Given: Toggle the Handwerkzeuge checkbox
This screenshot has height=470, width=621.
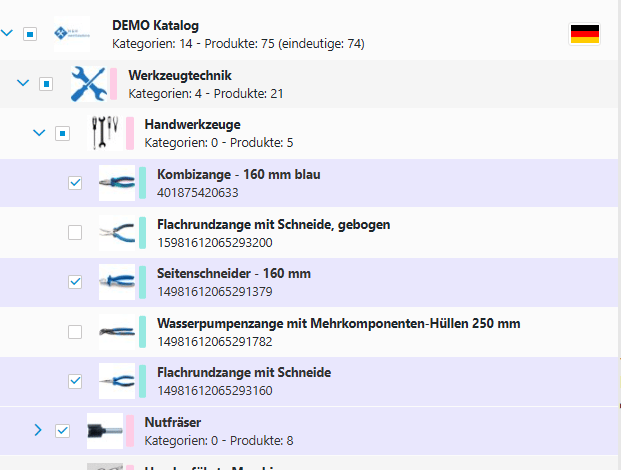Looking at the screenshot, I should [62, 133].
